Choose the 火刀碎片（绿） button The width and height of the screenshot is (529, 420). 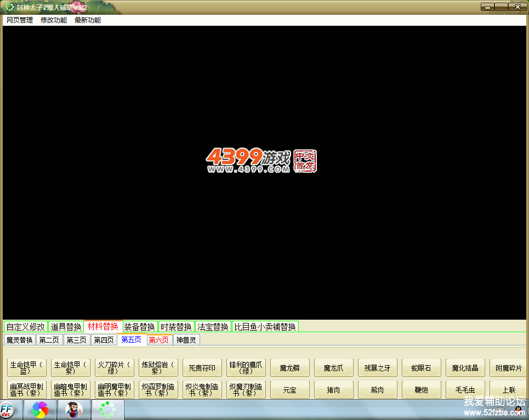click(115, 368)
